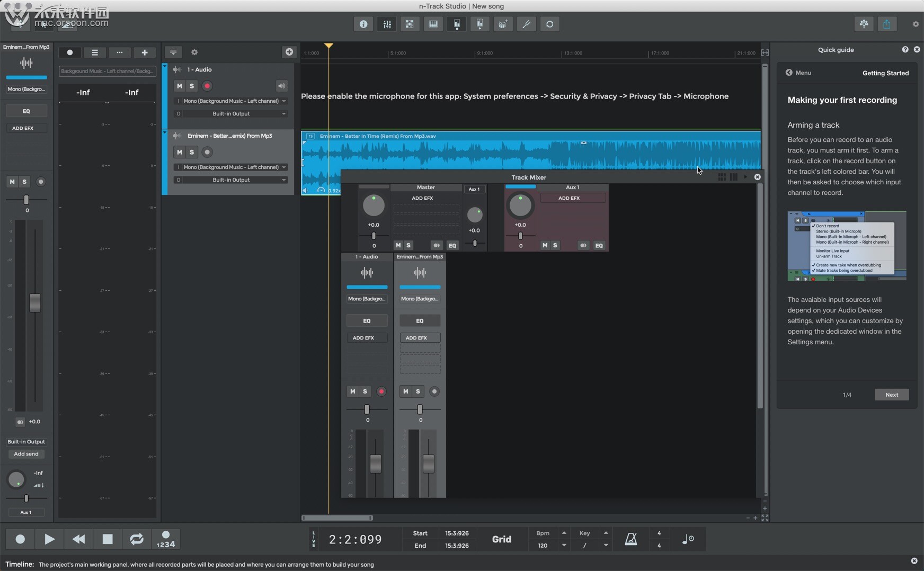The height and width of the screenshot is (571, 924).
Task: Click the share/export icon at top right
Action: 887,24
